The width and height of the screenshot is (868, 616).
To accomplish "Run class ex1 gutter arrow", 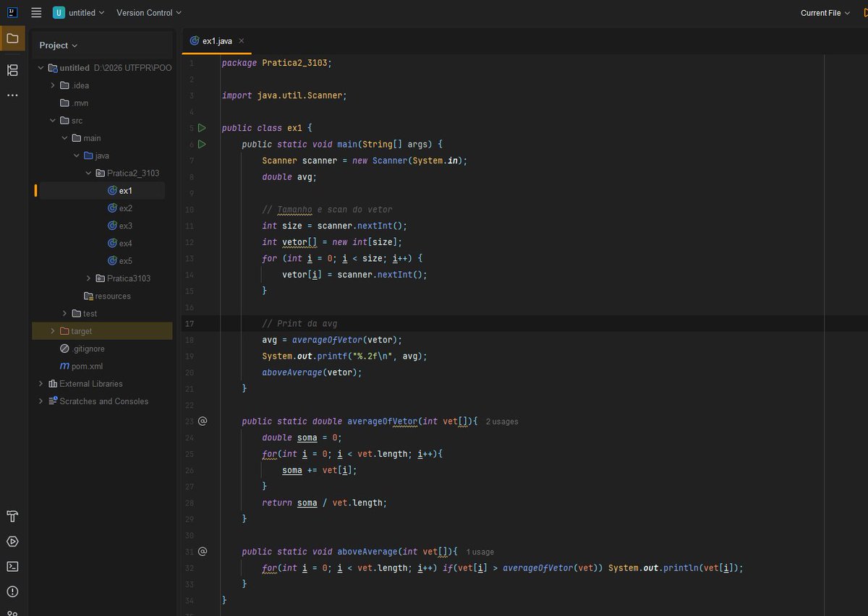I will click(x=202, y=128).
